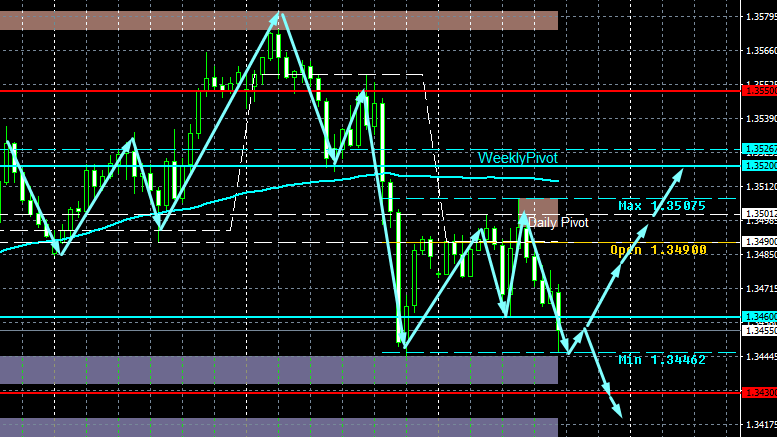Click the cyan 1.3526 price tag
Viewport: 777px width, 437px height.
[759, 149]
